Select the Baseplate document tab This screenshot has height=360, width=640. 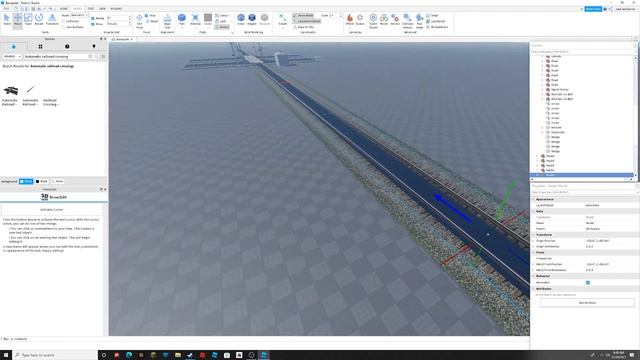[x=122, y=39]
